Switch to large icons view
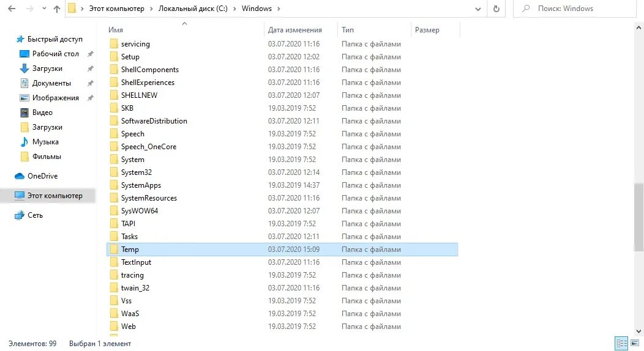Image resolution: width=644 pixels, height=351 pixels. click(635, 343)
